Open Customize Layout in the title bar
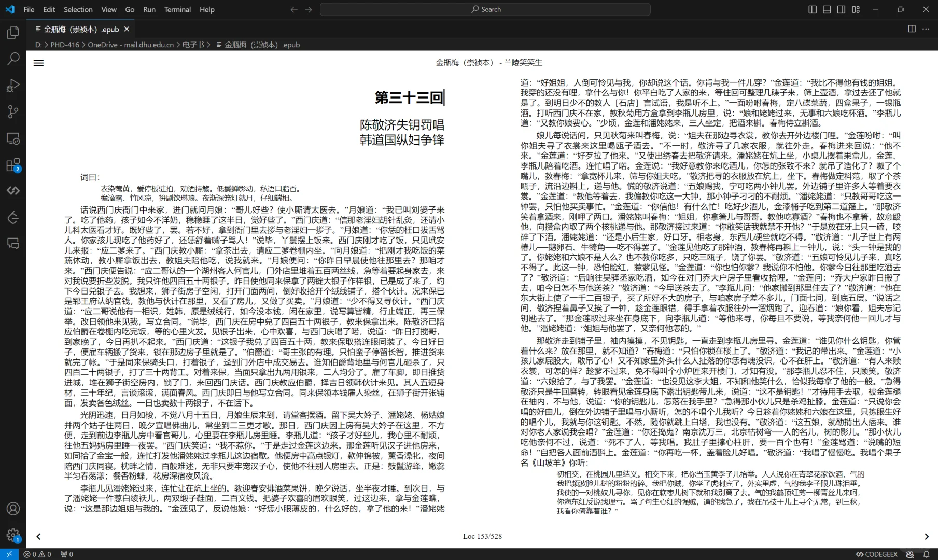 [x=856, y=9]
